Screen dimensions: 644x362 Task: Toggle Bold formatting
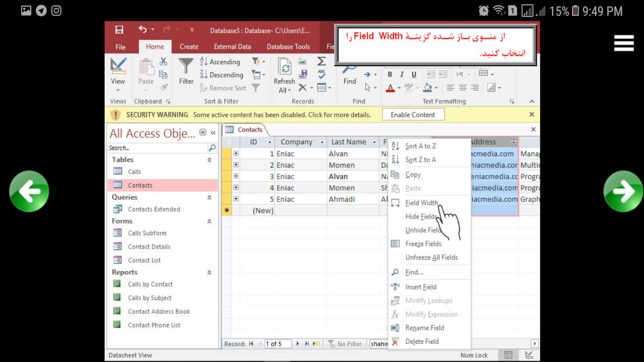pos(389,74)
